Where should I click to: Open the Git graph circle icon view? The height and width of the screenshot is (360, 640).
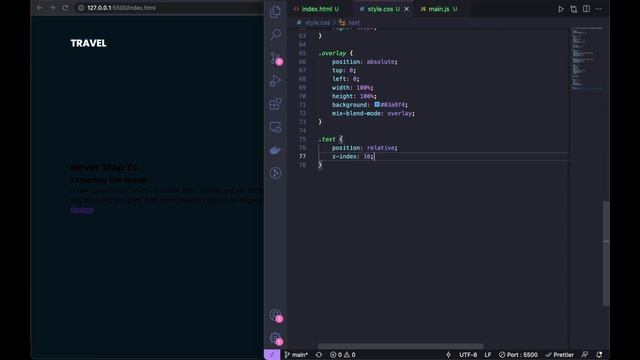[276, 173]
